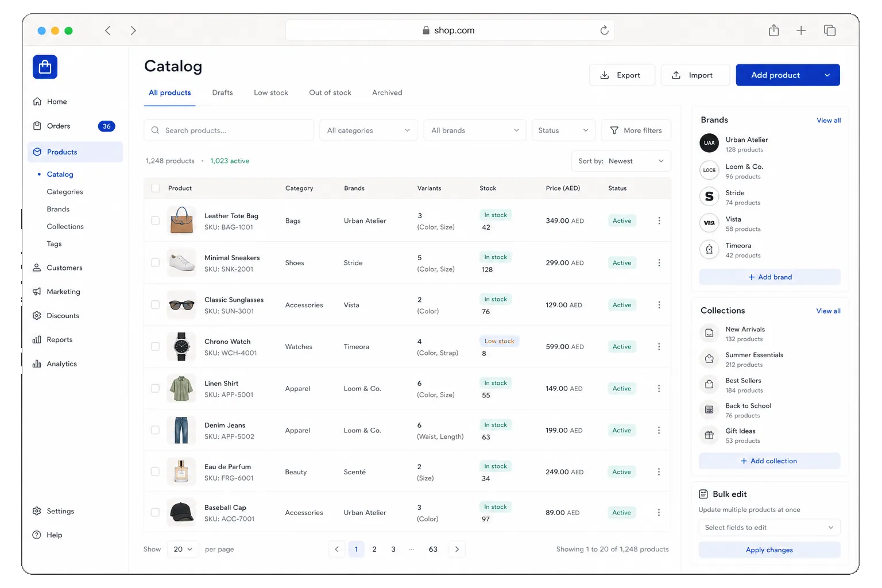Click the shop bag logo icon
Screen dimensions: 882x588
(x=45, y=67)
